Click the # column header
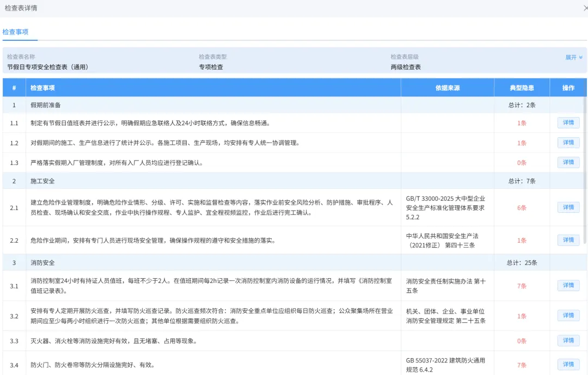Screen dimensions: 588x375 pyautogui.click(x=14, y=88)
